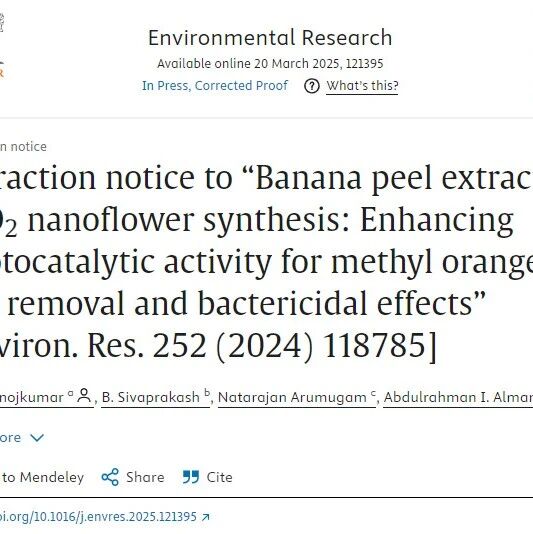Click the Cite quotation marks icon
Image resolution: width=533 pixels, height=534 pixels.
point(191,477)
